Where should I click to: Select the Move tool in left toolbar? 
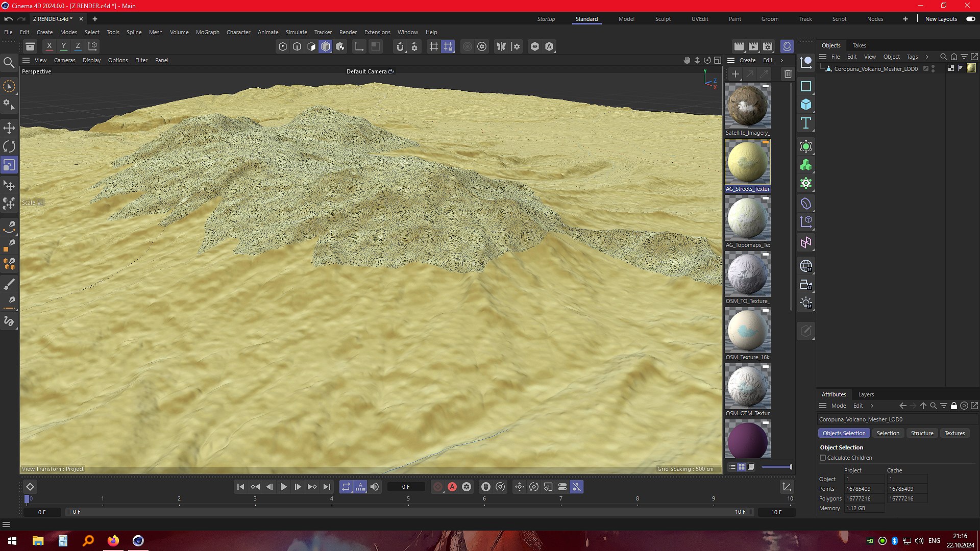[x=9, y=128]
